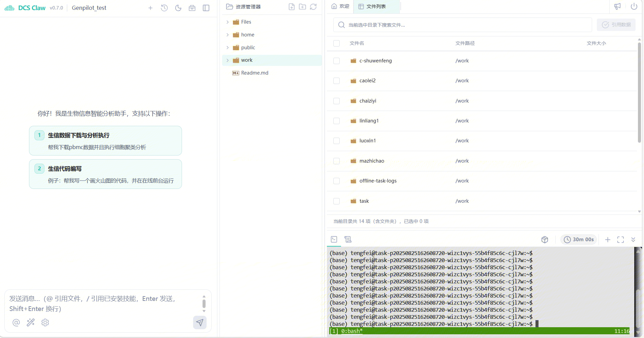Image resolution: width=644 pixels, height=338 pixels.
Task: Expand the Files folder in tree
Action: pyautogui.click(x=227, y=22)
